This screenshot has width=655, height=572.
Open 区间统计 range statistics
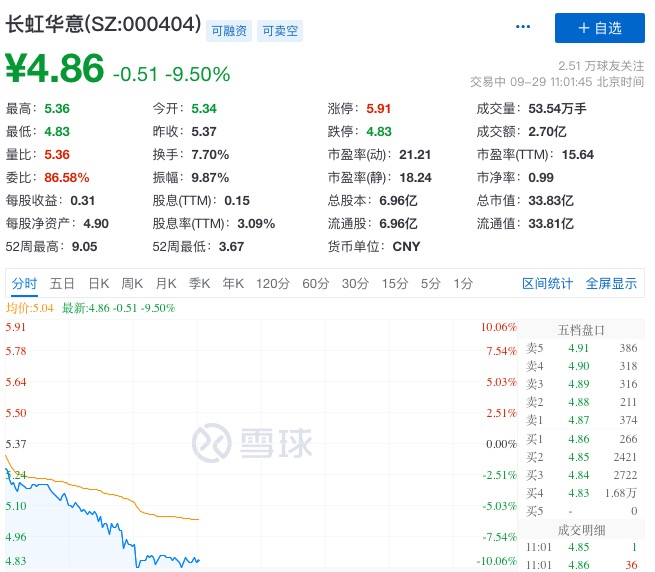point(547,284)
